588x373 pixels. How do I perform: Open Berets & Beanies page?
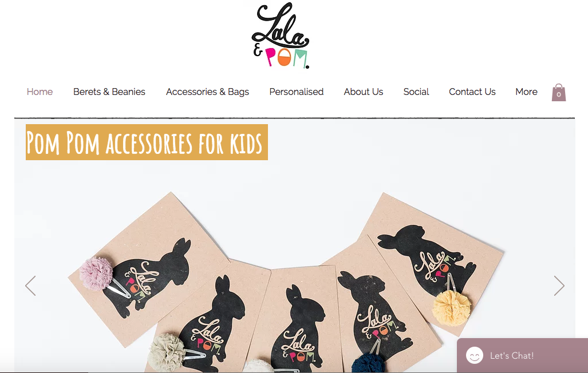[x=109, y=92]
